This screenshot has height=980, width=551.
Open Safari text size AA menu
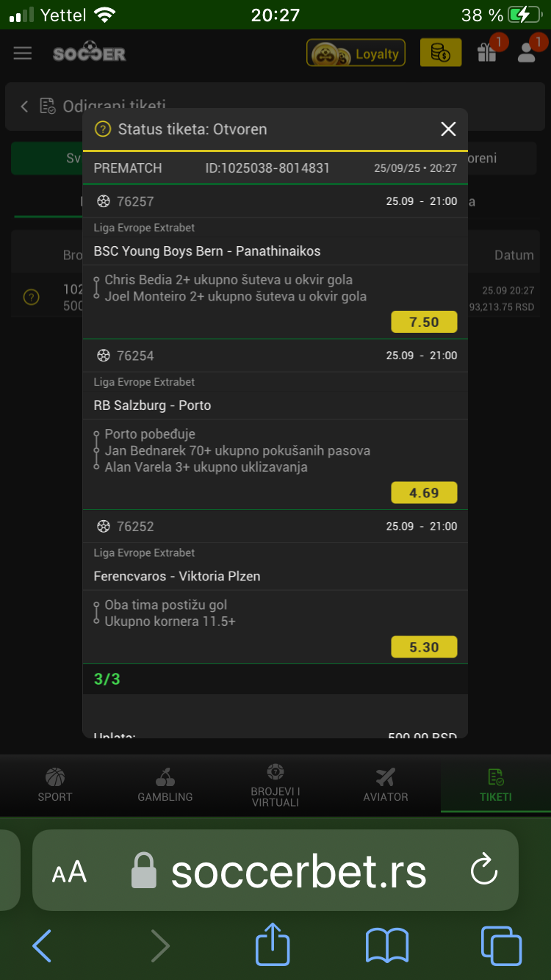69,872
